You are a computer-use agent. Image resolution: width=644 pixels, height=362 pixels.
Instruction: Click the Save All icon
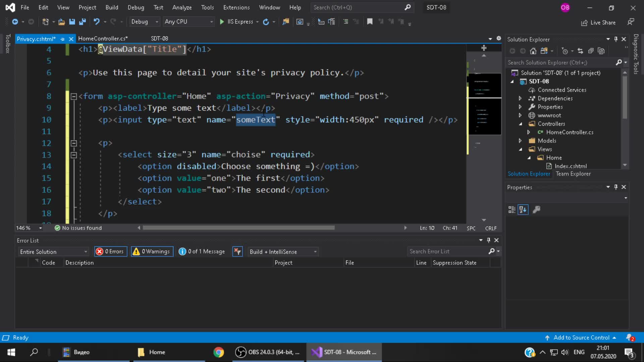(82, 22)
